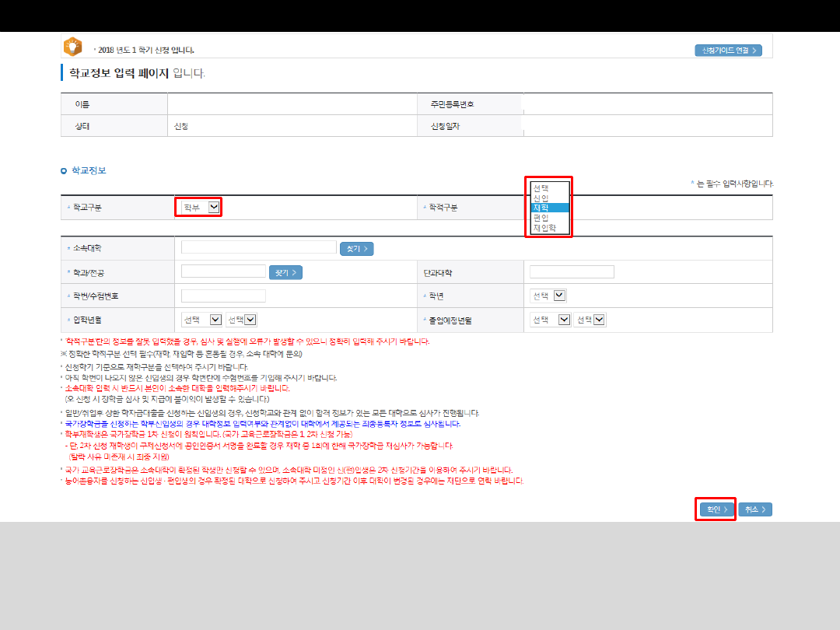Click the 소속대학 text input field

259,247
